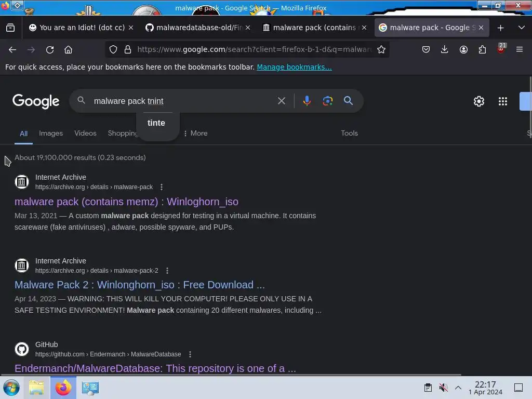Click the red extension badge showing 21
The height and width of the screenshot is (399, 532).
[501, 48]
